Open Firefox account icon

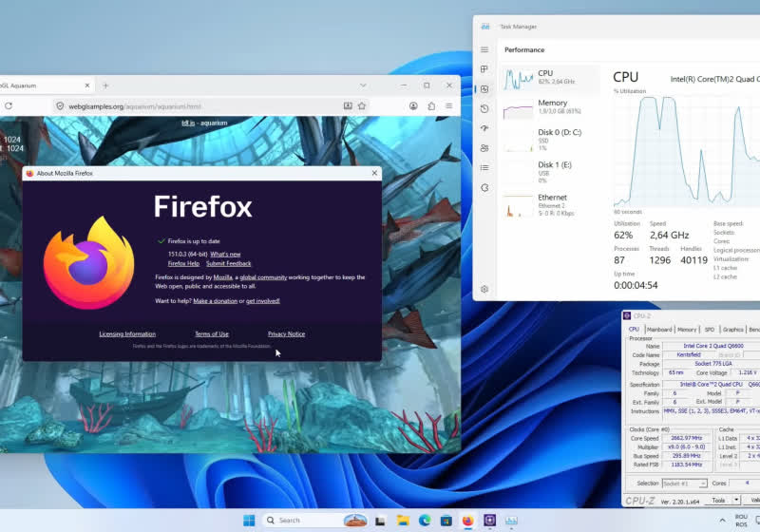click(413, 105)
